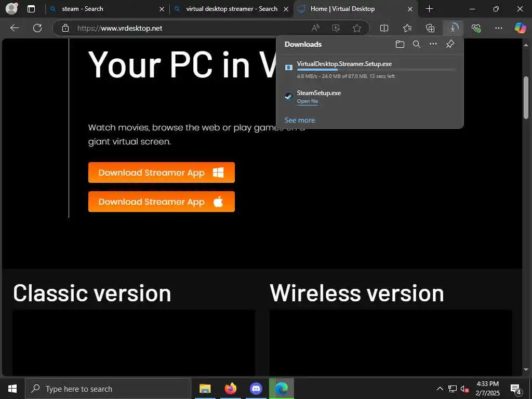This screenshot has width=532, height=399.
Task: Click the VirtualDesktop.Streamer.Setup.exe download name
Action: (x=344, y=63)
